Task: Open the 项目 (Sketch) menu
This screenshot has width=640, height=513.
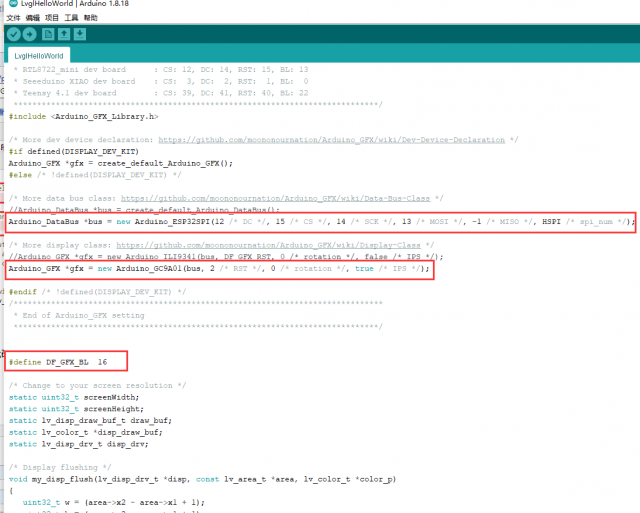Action: [52, 18]
